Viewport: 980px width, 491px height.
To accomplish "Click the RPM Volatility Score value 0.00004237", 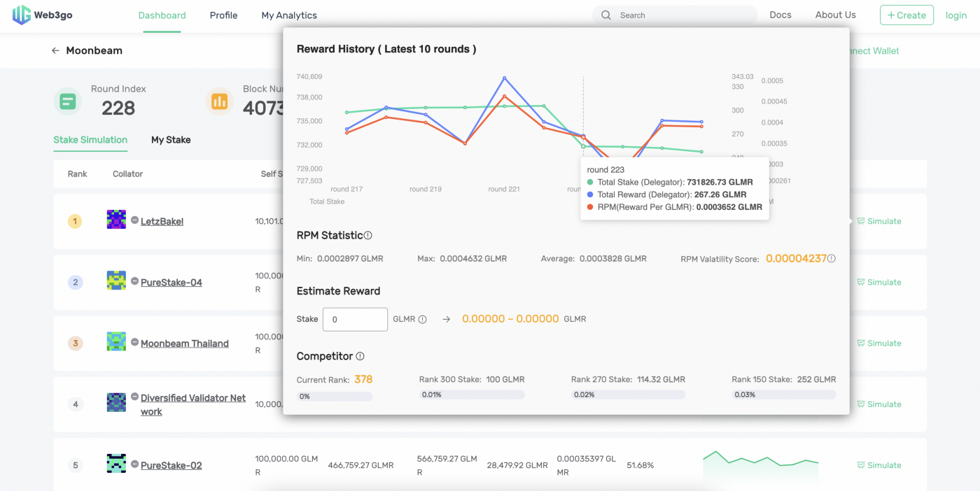I will (796, 258).
